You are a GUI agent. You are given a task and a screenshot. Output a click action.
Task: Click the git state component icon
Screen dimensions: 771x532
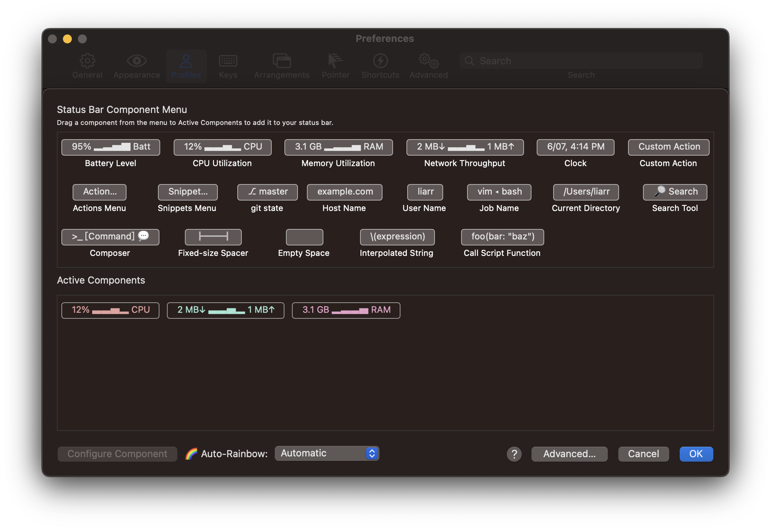point(266,191)
